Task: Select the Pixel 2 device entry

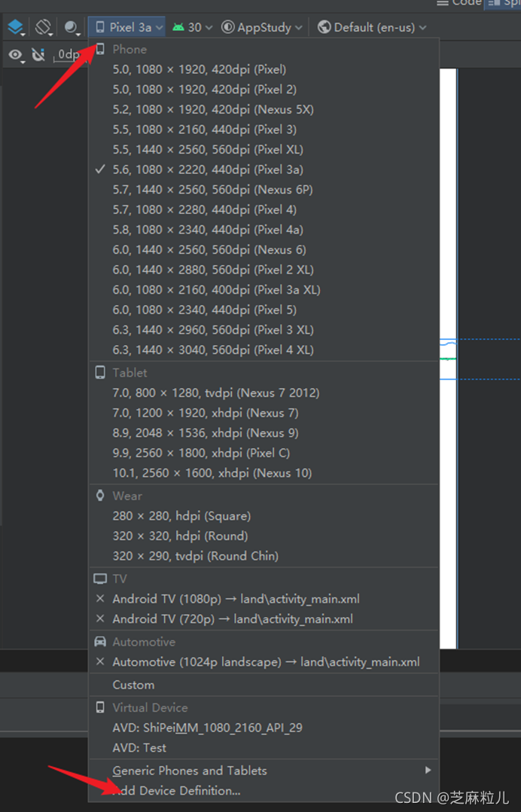Action: pyautogui.click(x=264, y=90)
